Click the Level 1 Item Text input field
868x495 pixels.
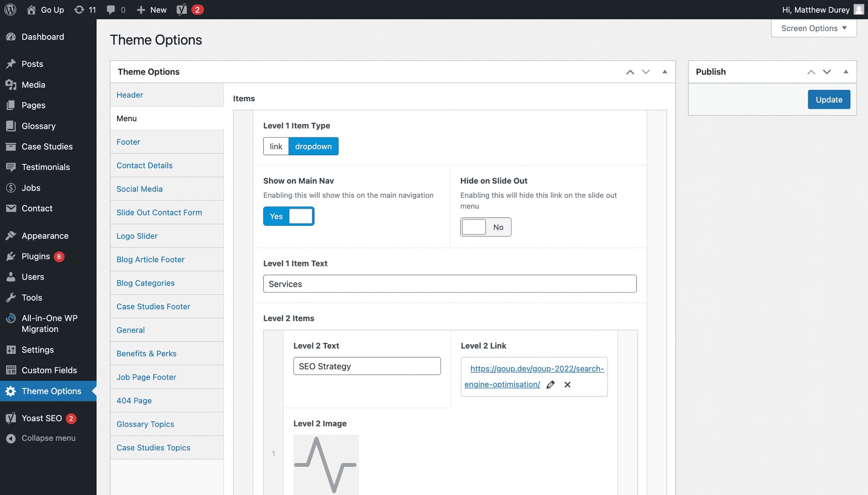point(449,284)
